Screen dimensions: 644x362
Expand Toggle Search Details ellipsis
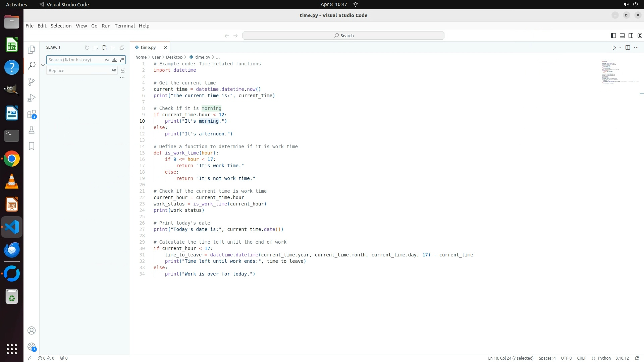pos(122,77)
